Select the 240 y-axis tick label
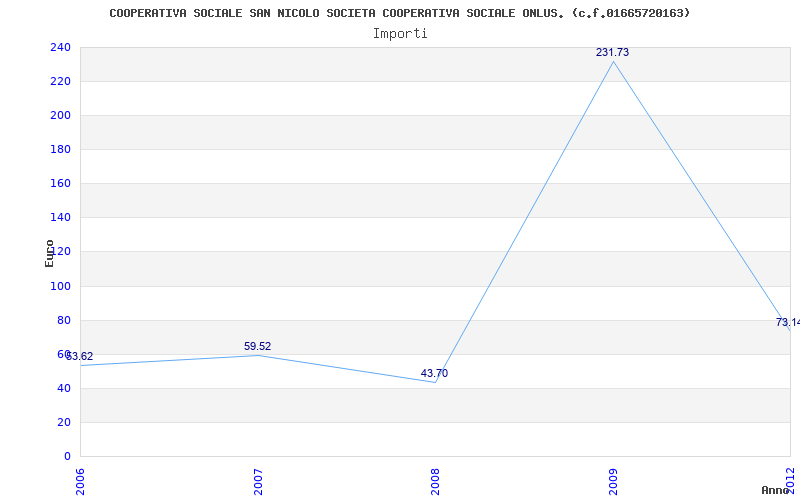 pos(60,47)
